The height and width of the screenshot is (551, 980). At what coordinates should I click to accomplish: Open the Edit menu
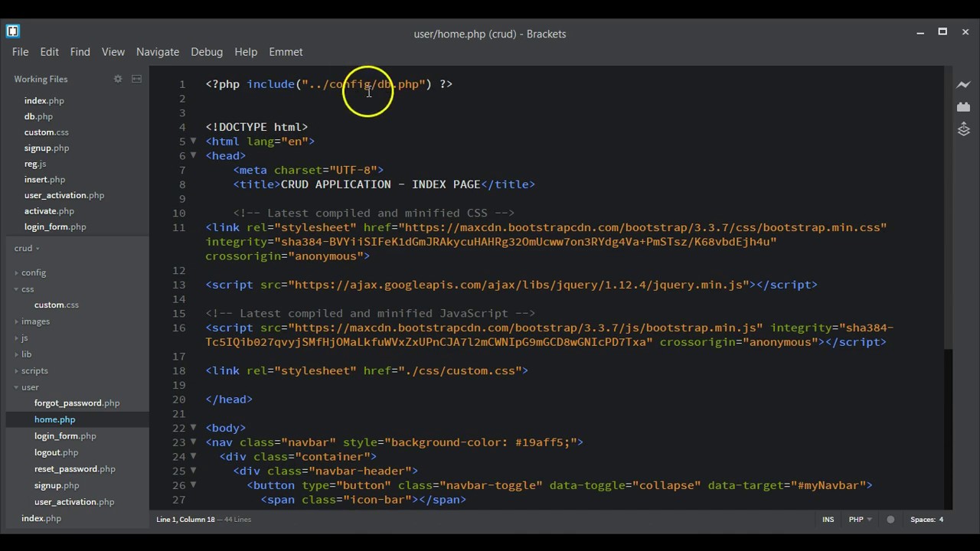coord(50,52)
